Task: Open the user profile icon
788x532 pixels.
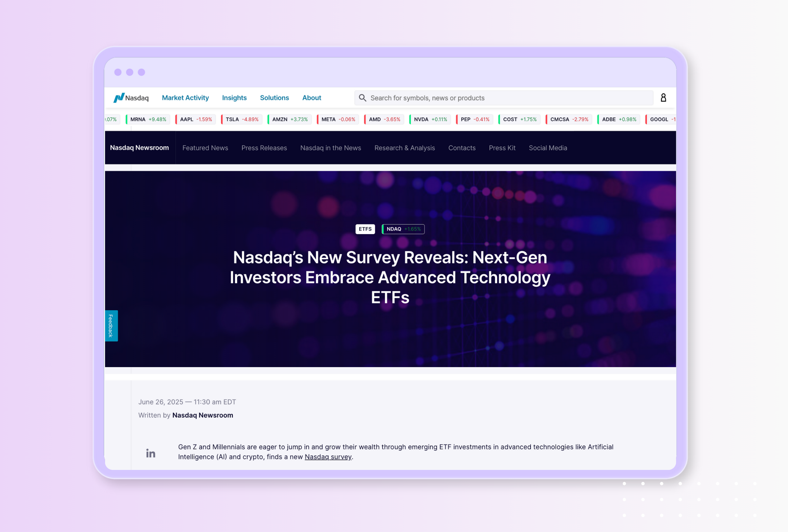Action: point(663,98)
